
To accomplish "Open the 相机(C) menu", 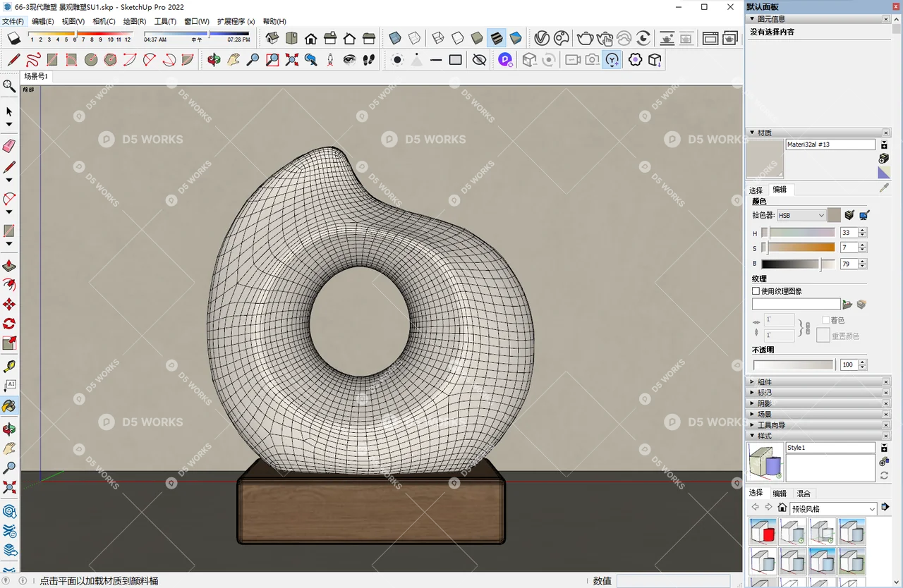I will (104, 21).
